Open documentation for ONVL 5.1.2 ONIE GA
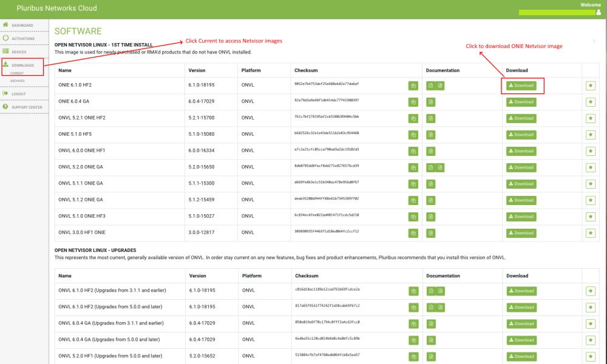This screenshot has width=607, height=364. [430, 200]
